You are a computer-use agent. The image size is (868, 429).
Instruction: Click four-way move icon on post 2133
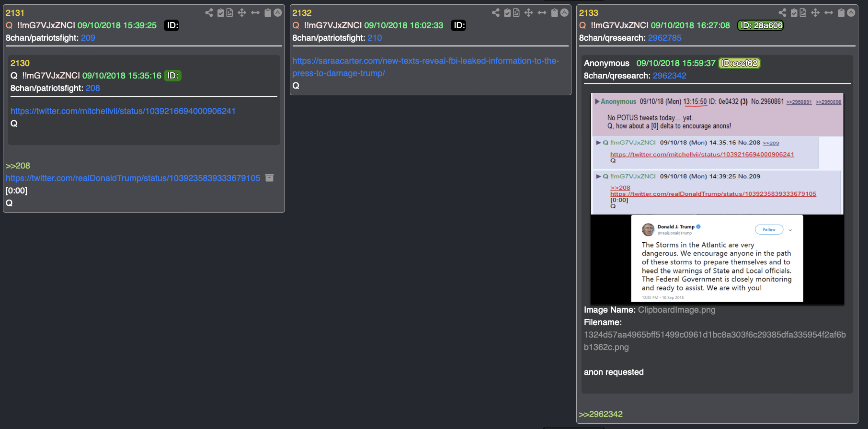point(815,13)
